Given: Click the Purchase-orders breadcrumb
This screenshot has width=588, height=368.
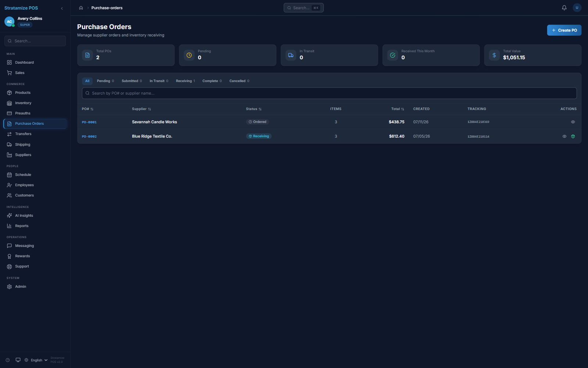Looking at the screenshot, I should tap(107, 8).
